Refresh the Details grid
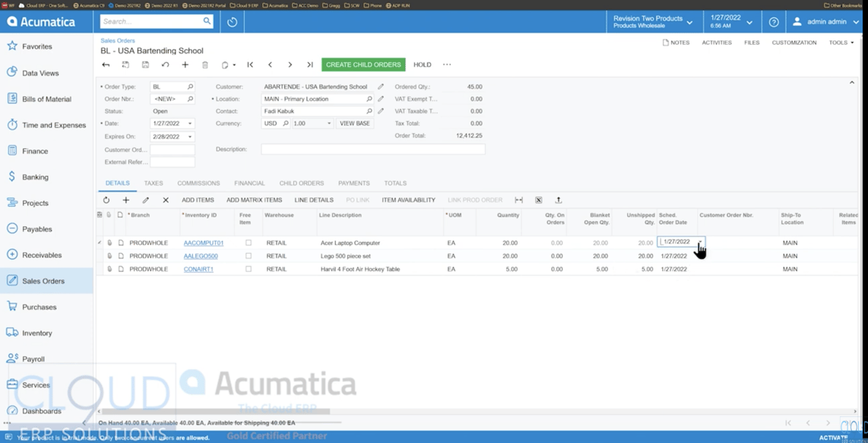 (x=106, y=200)
